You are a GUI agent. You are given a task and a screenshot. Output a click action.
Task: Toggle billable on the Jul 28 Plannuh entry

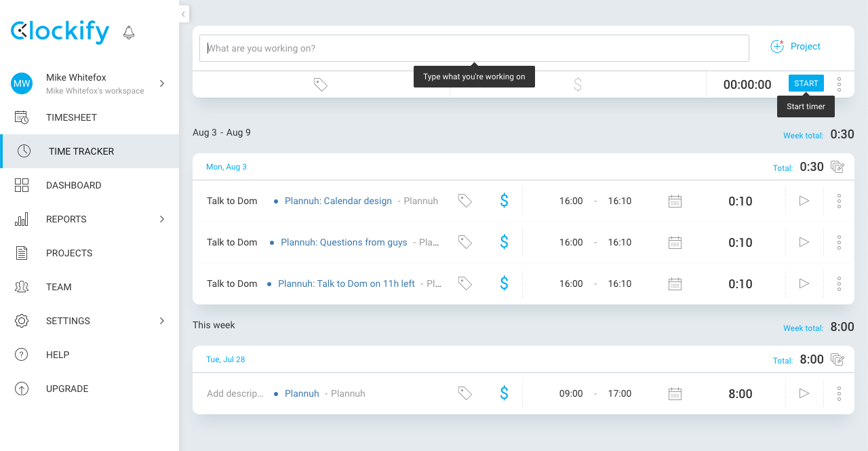point(504,393)
